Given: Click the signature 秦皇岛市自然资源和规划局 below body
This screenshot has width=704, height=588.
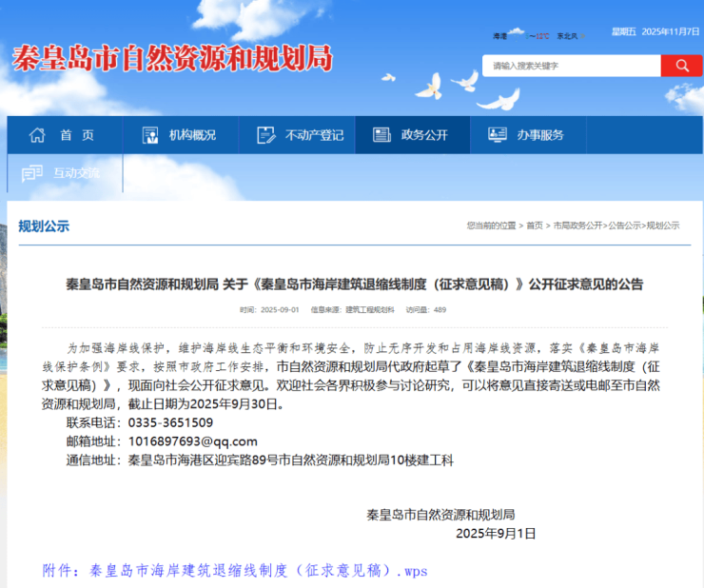Looking at the screenshot, I should [440, 515].
